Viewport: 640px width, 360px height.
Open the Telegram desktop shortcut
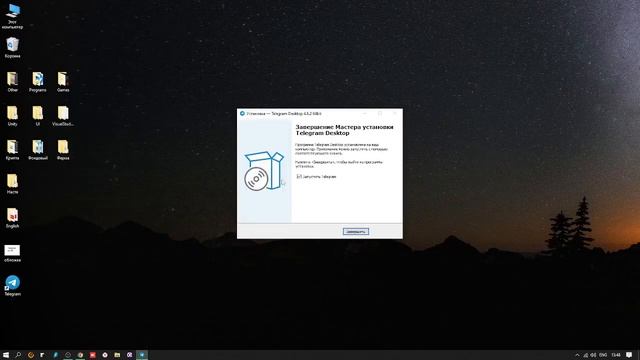pyautogui.click(x=12, y=285)
